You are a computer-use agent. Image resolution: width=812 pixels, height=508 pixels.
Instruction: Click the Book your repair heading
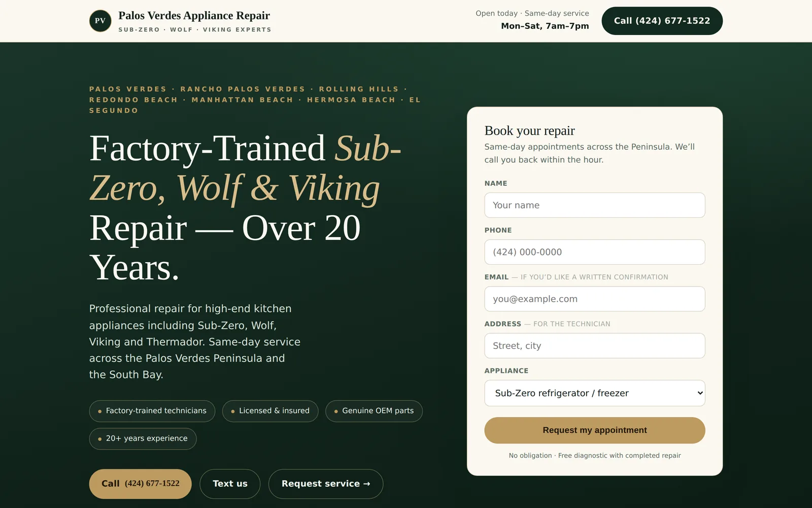pos(529,131)
